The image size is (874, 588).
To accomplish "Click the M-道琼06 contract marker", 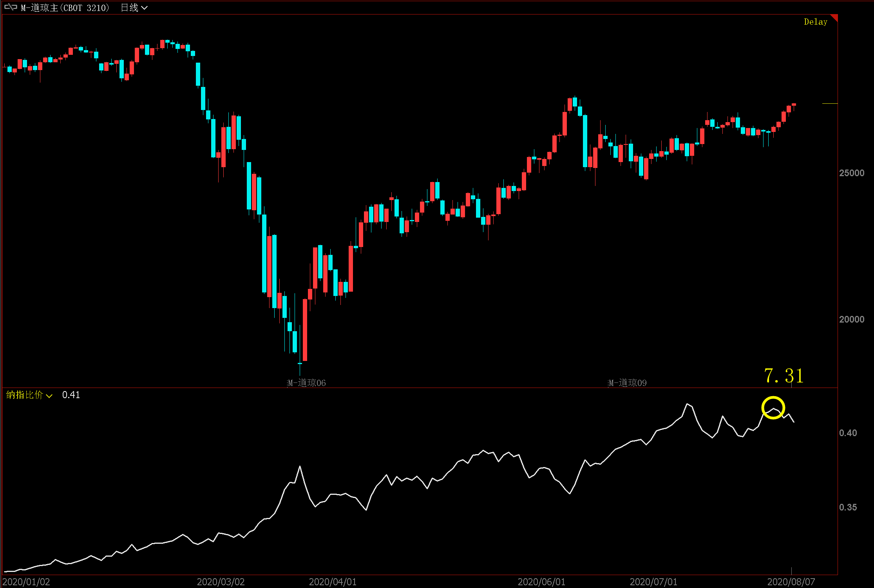I will click(306, 383).
